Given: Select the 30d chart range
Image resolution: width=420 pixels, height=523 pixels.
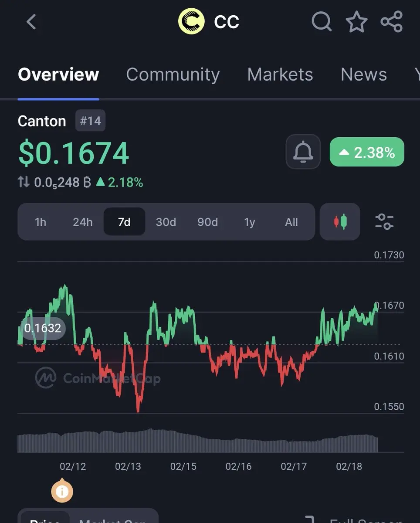Looking at the screenshot, I should (166, 222).
